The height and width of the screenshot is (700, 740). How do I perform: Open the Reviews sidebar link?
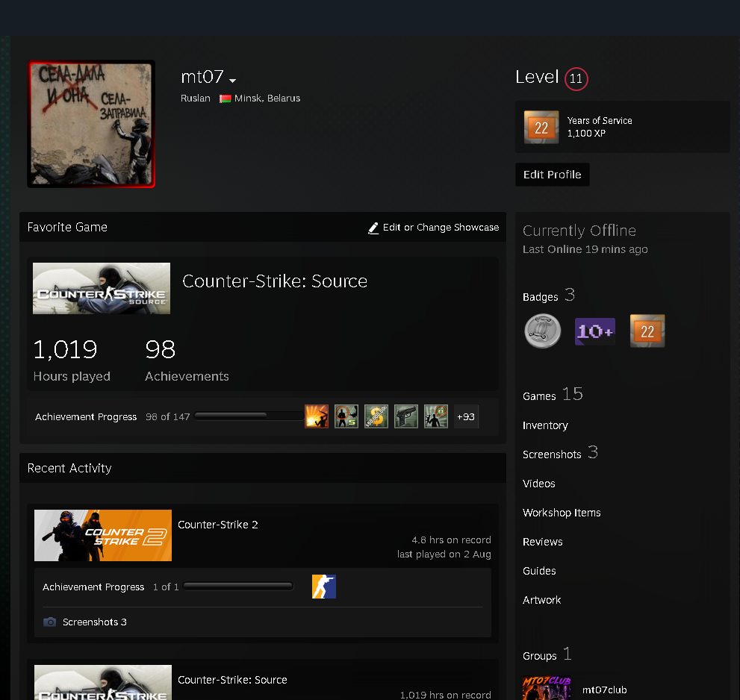click(542, 542)
